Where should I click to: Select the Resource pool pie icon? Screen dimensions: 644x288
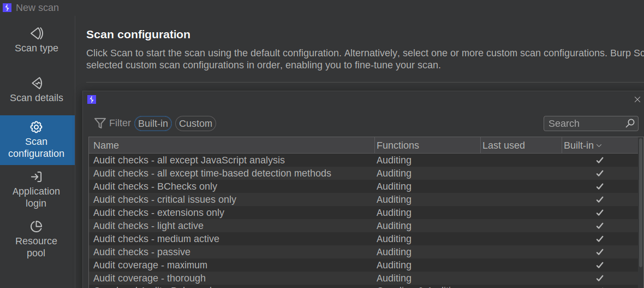point(37,226)
